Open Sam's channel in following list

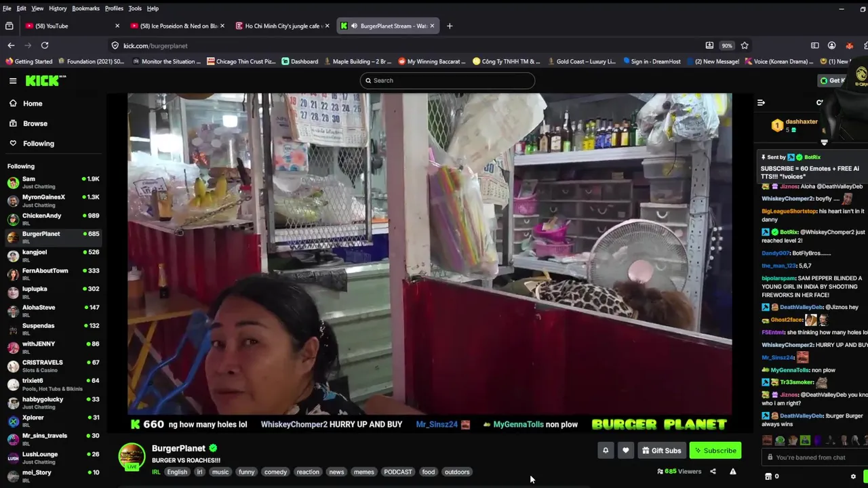[x=53, y=182]
